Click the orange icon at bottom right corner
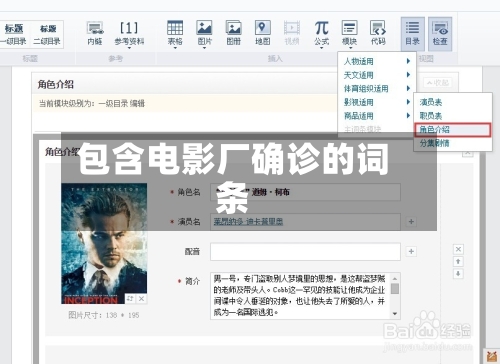 point(491,356)
